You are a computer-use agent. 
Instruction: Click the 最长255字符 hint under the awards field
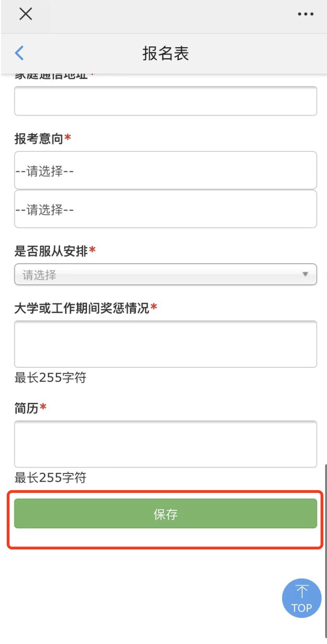coord(50,378)
